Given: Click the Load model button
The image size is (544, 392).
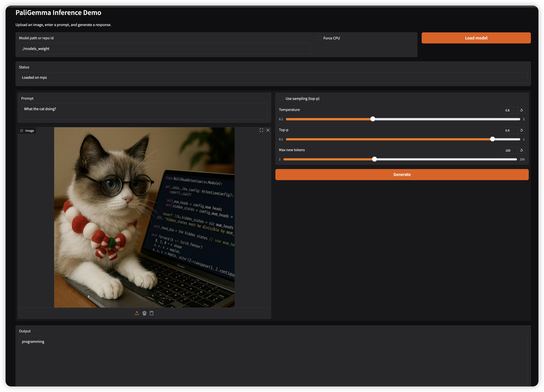Looking at the screenshot, I should pyautogui.click(x=476, y=38).
